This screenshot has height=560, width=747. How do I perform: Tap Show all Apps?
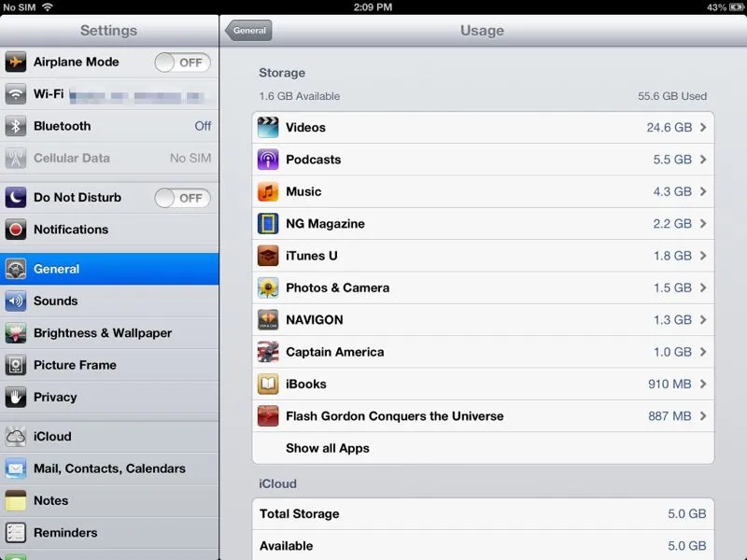click(x=328, y=448)
